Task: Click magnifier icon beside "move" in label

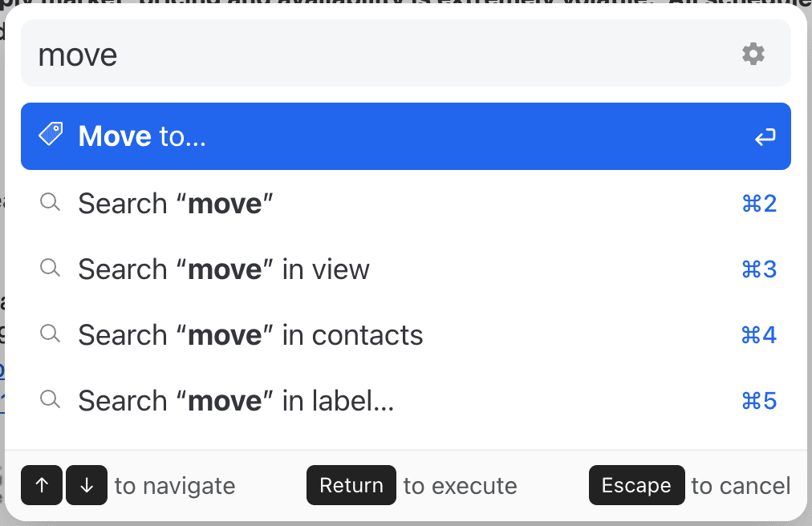Action: pos(51,399)
